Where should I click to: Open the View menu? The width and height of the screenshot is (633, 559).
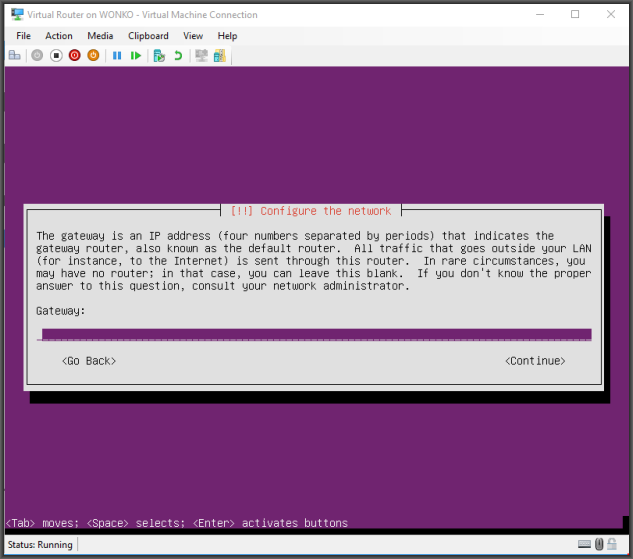point(193,36)
